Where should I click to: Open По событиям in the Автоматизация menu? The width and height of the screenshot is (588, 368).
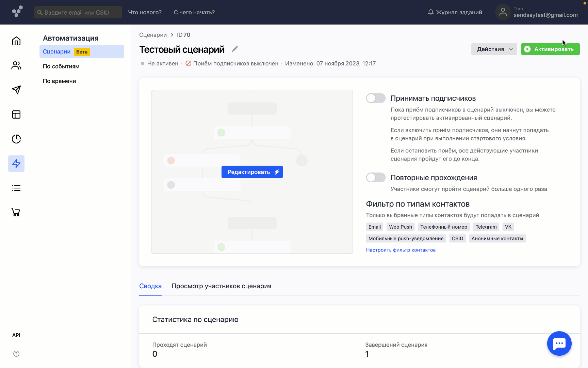click(62, 66)
